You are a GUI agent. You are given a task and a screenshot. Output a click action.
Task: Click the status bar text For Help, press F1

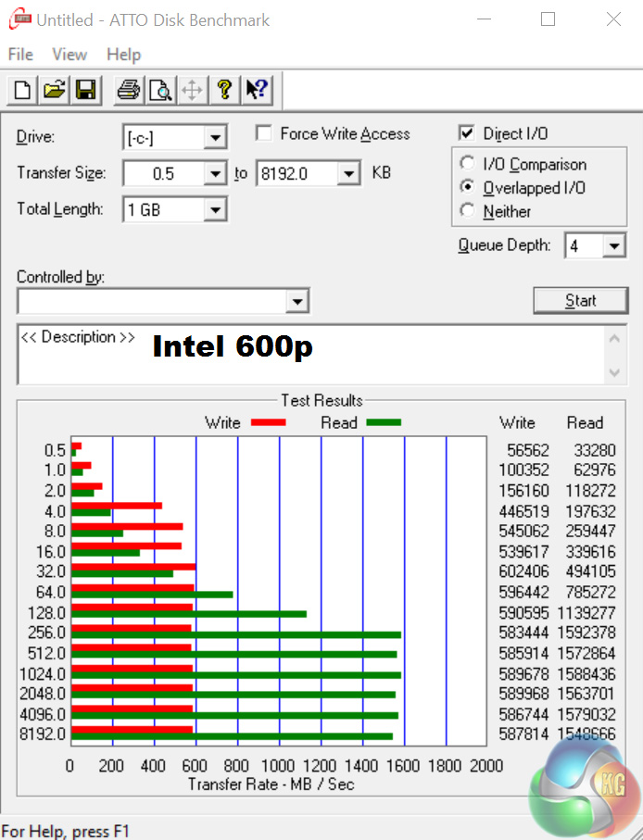(66, 831)
